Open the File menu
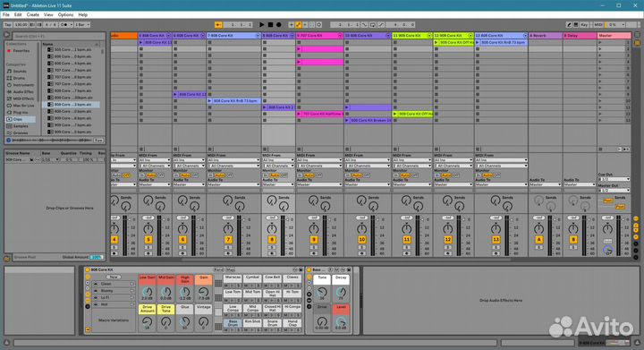The image size is (644, 350). [6, 14]
